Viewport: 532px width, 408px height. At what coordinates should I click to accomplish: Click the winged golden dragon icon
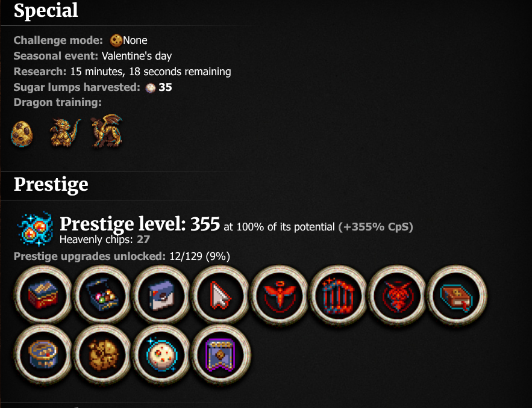107,131
